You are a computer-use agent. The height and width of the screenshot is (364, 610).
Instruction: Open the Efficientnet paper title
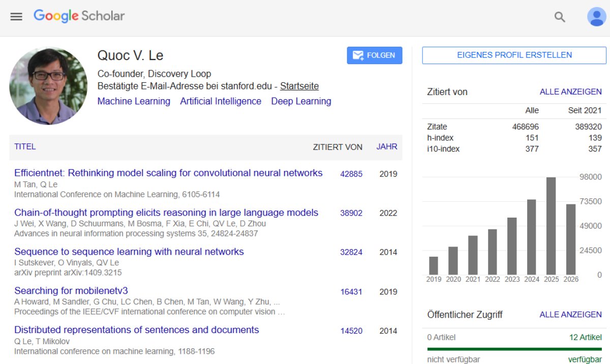tap(168, 173)
